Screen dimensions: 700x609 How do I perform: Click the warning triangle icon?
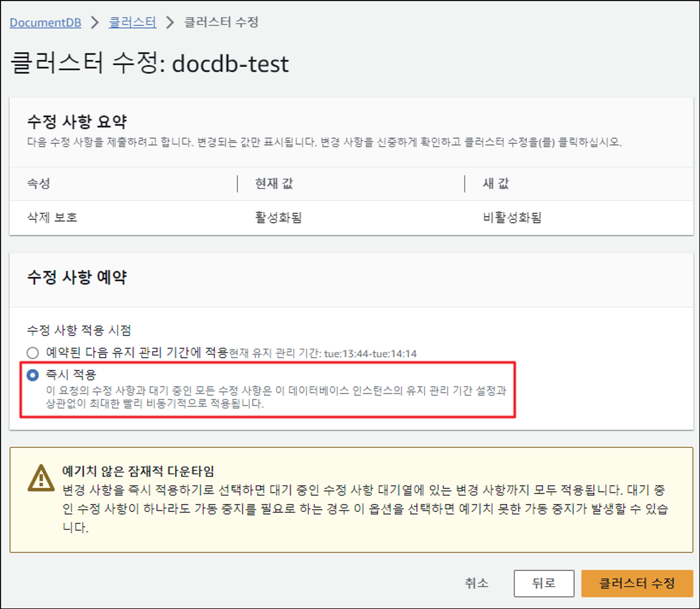click(41, 478)
